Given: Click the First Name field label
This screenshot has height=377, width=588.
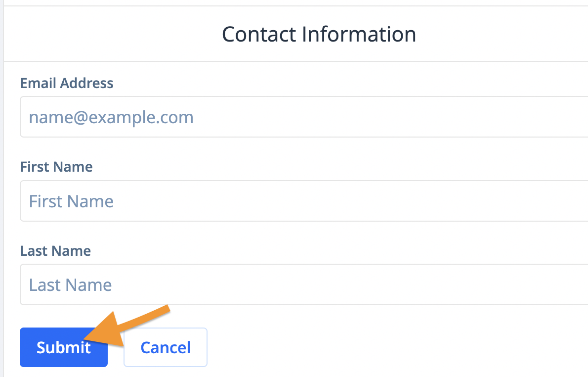Looking at the screenshot, I should click(x=56, y=167).
